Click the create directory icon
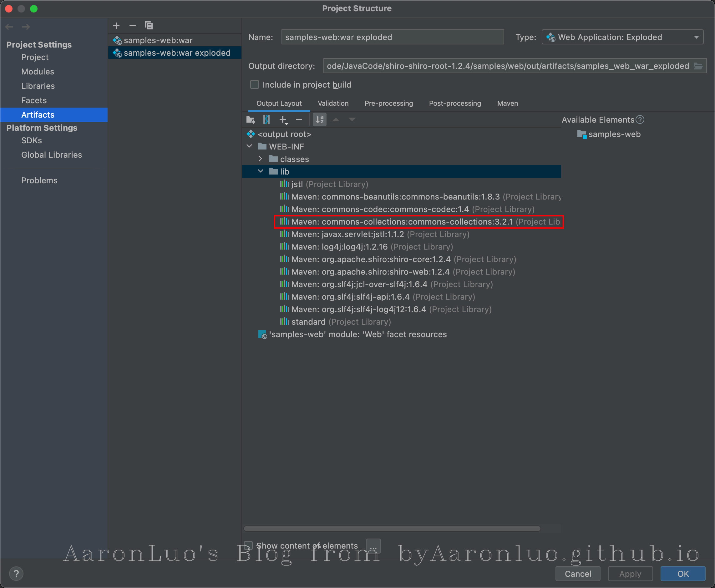715x588 pixels. click(x=251, y=119)
